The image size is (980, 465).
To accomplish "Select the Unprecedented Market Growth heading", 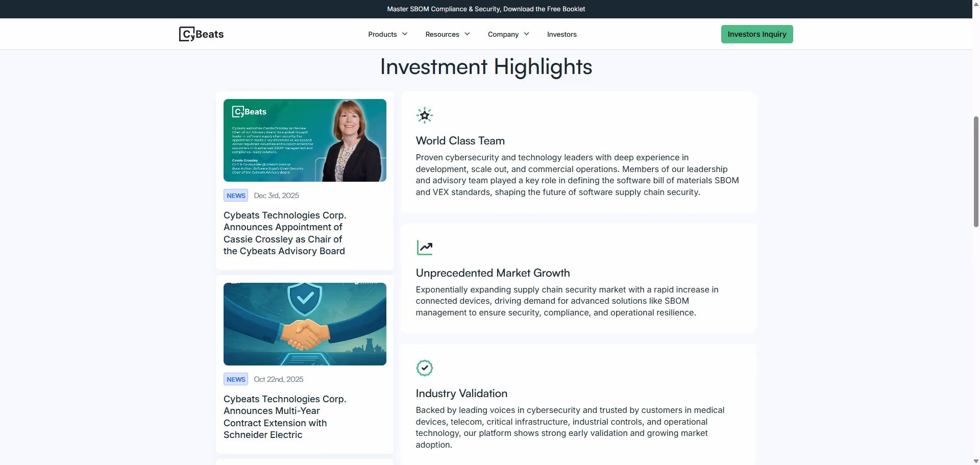I will (x=493, y=273).
